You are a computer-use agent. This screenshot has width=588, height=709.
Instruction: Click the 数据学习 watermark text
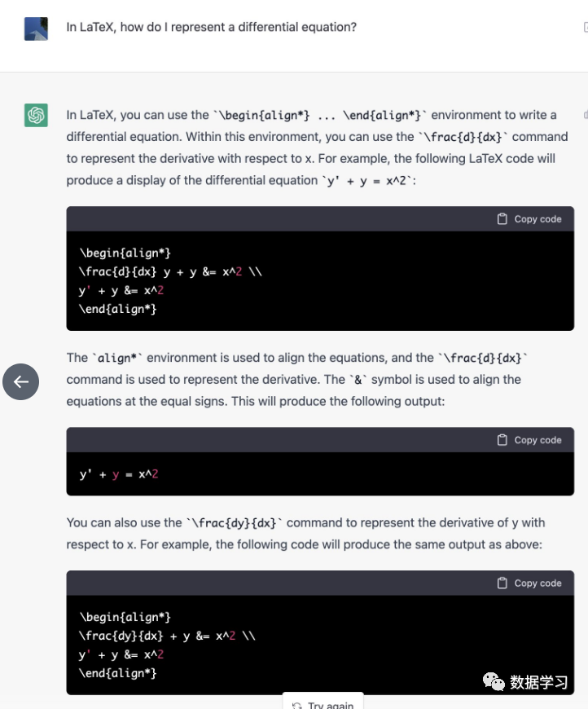539,682
